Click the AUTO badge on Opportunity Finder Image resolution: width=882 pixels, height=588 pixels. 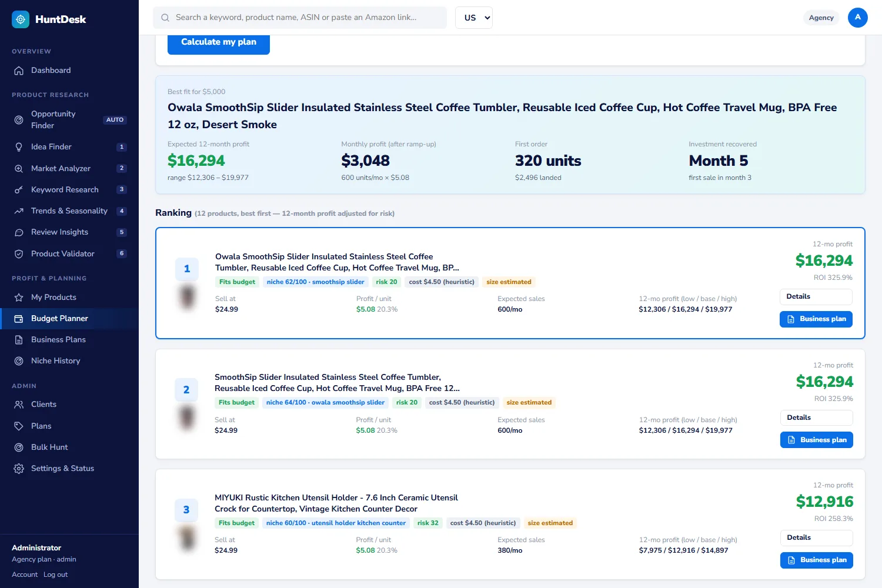coord(115,120)
